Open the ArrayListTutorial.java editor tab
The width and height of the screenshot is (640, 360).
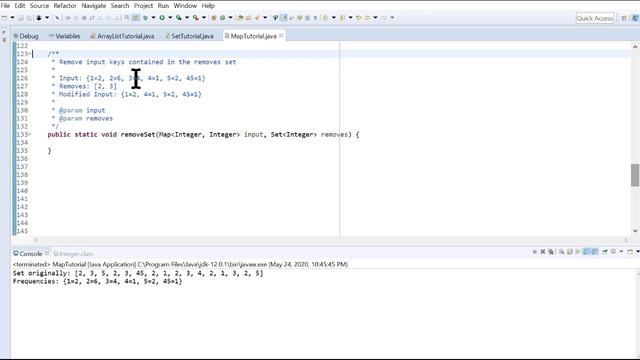[122, 36]
